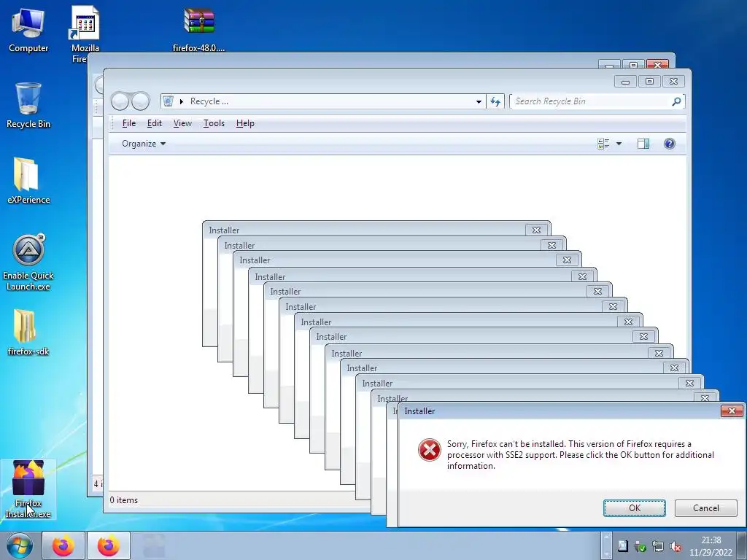Open the Tools menu

pos(214,123)
